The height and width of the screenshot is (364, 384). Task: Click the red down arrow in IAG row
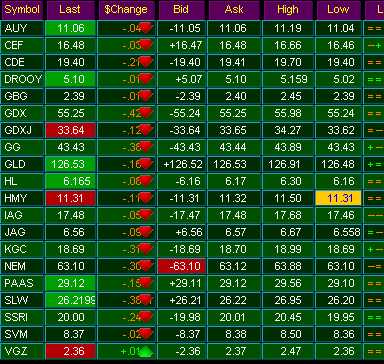[x=146, y=215]
